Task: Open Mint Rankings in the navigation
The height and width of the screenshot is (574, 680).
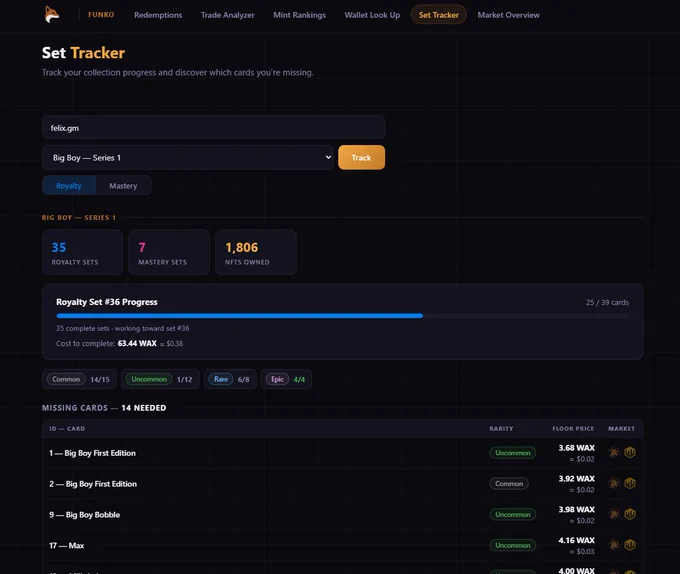Action: pos(300,15)
